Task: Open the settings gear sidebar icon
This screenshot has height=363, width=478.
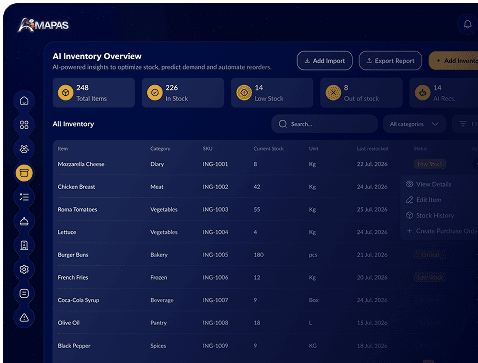Action: pyautogui.click(x=24, y=269)
